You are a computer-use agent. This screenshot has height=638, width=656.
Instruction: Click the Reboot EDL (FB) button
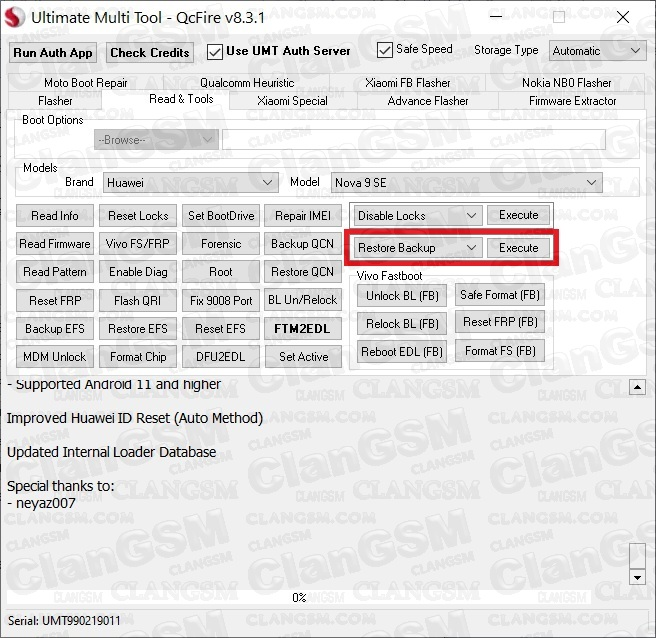click(x=402, y=352)
